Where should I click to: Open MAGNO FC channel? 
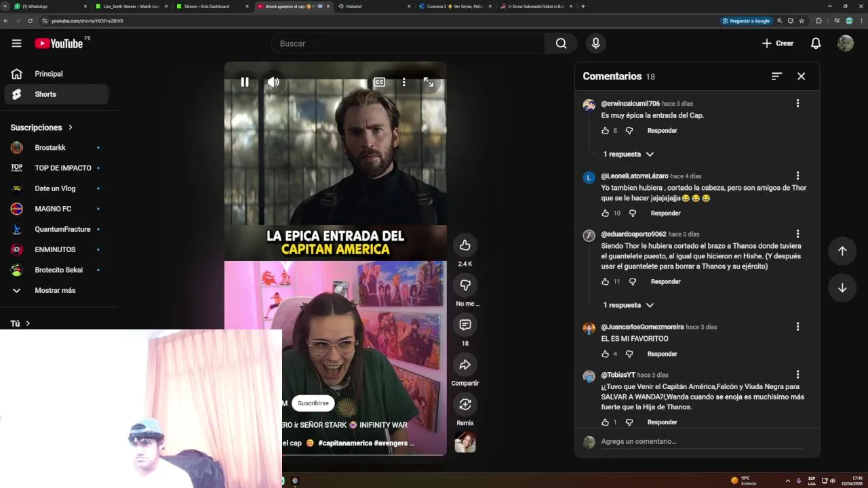click(x=57, y=209)
